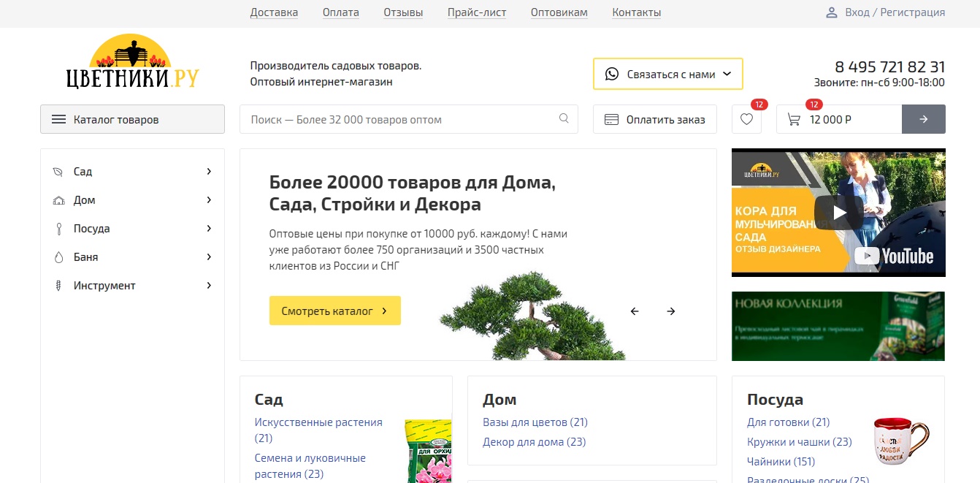
Task: Click the search magnifier icon
Action: 564,118
